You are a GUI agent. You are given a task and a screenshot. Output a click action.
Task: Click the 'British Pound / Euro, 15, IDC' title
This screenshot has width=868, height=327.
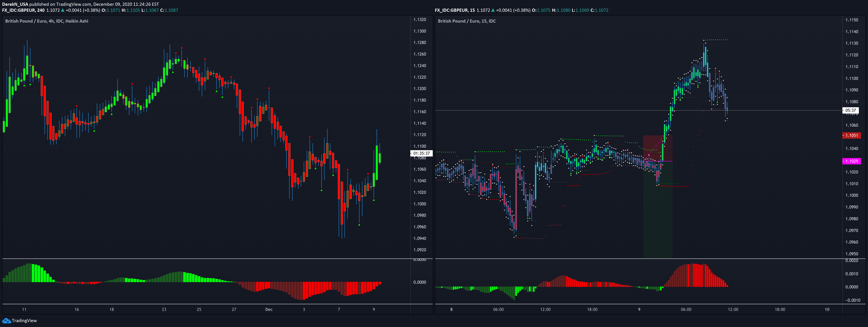pyautogui.click(x=467, y=21)
